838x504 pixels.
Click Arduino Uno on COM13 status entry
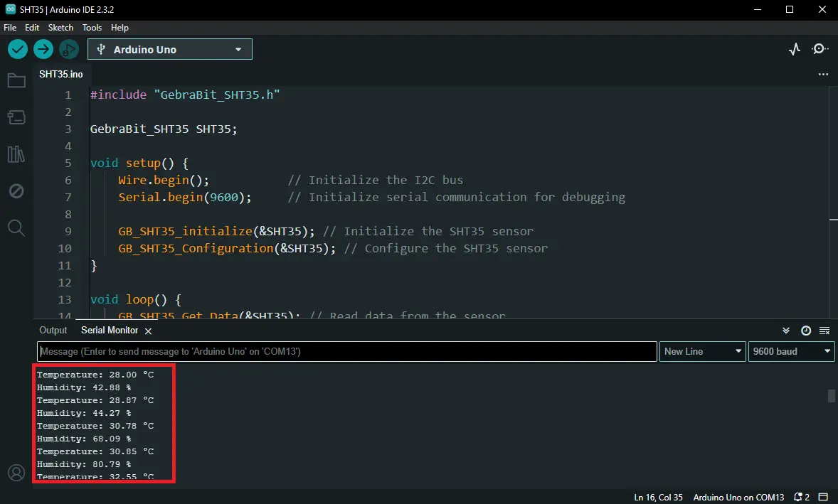coord(738,497)
